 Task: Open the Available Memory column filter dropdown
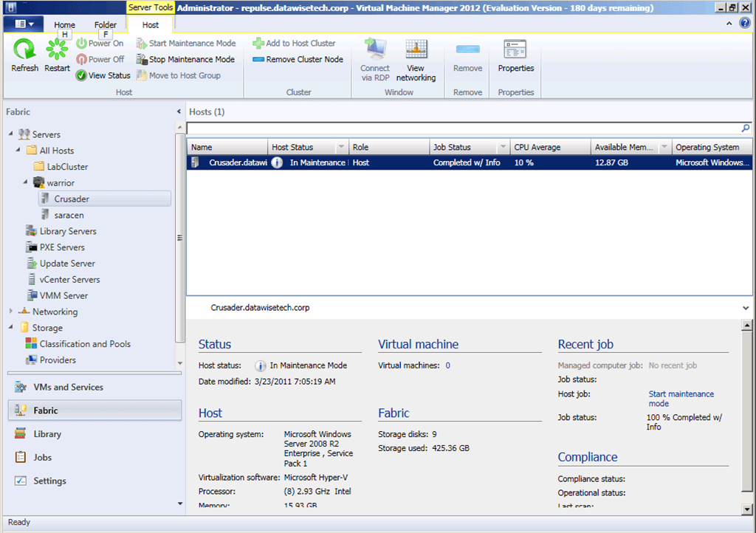[664, 147]
